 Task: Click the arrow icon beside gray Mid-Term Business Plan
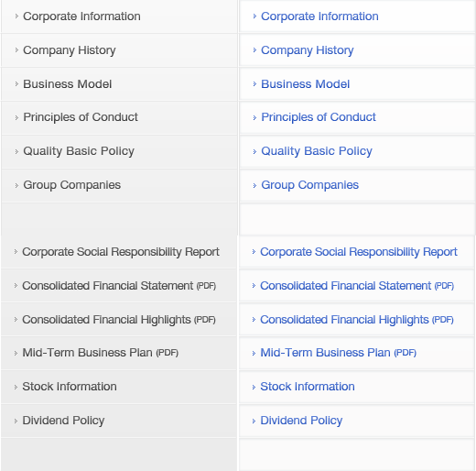(16, 353)
